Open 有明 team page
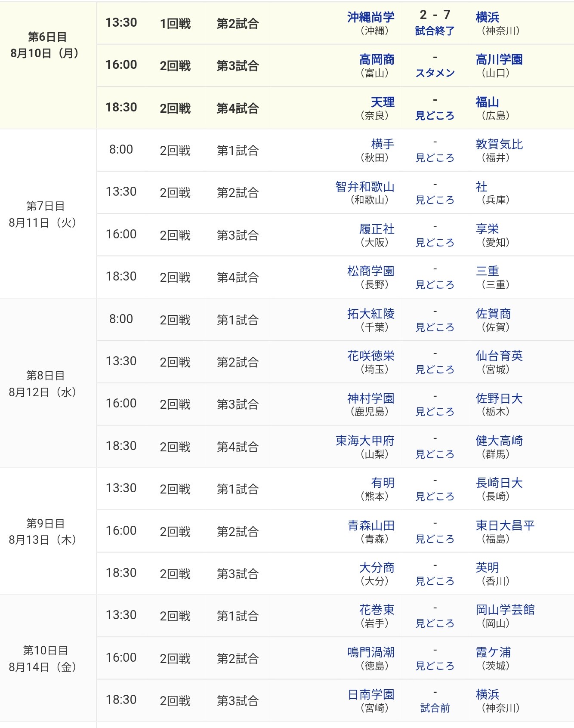The image size is (574, 728). click(x=383, y=483)
